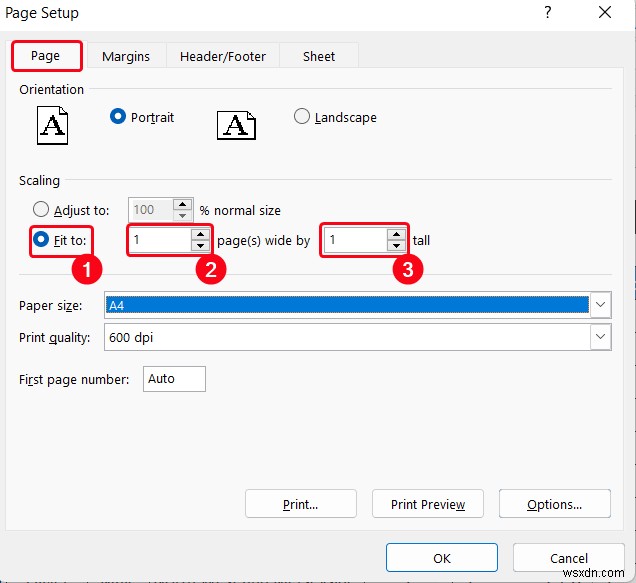Click the First page number field

tap(174, 379)
